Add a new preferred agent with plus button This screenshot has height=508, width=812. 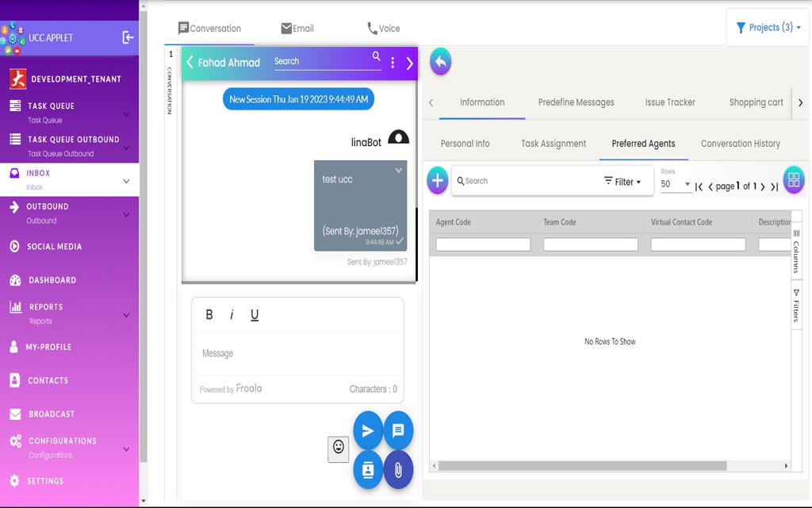click(x=438, y=180)
